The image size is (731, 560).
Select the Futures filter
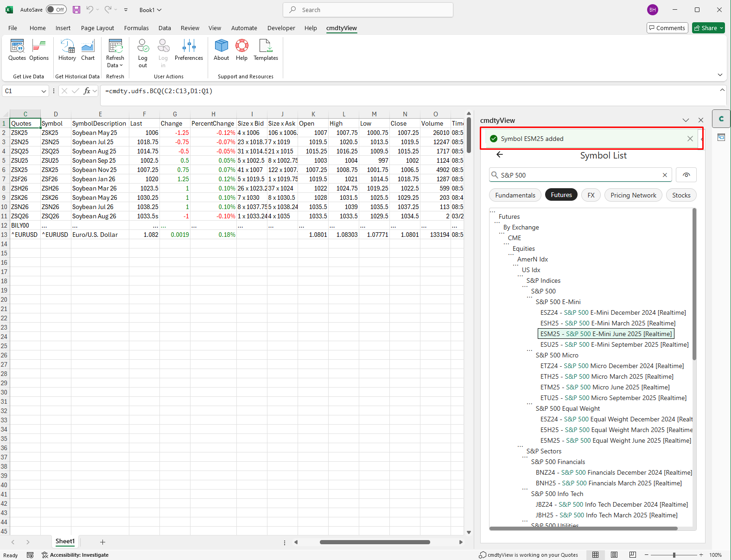coord(561,195)
